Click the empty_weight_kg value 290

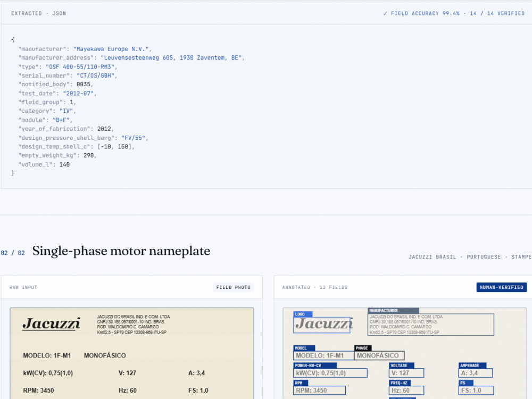[88, 155]
